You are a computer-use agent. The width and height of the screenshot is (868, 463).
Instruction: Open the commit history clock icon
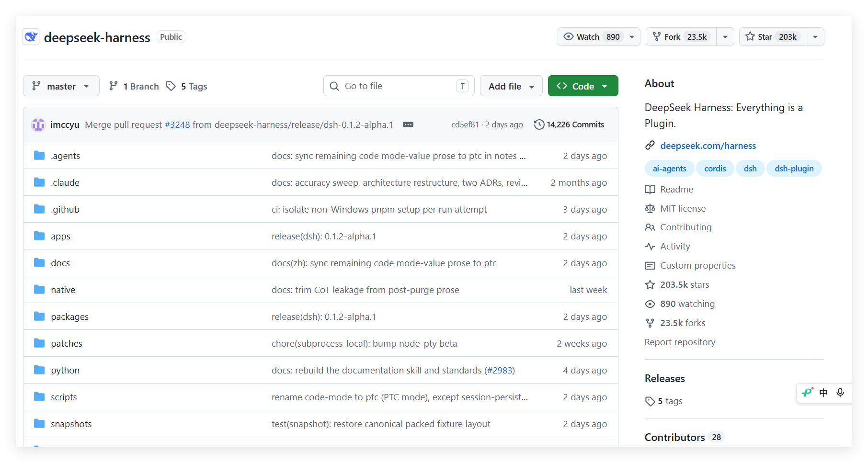(539, 124)
